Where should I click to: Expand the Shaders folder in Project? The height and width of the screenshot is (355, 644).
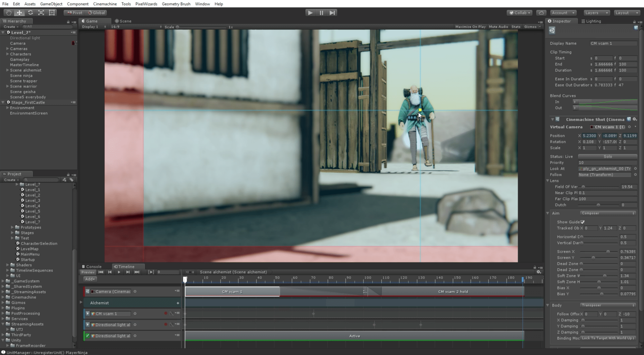pos(7,265)
